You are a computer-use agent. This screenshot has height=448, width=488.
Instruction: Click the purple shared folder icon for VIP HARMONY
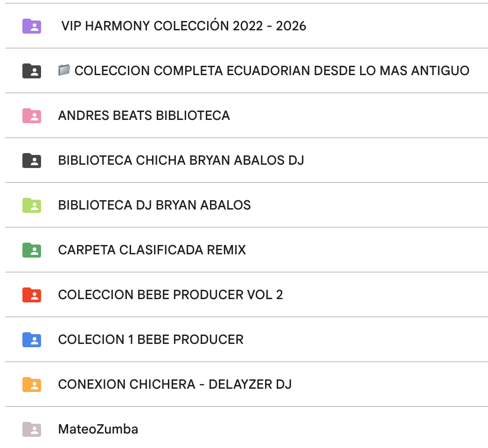pyautogui.click(x=31, y=27)
